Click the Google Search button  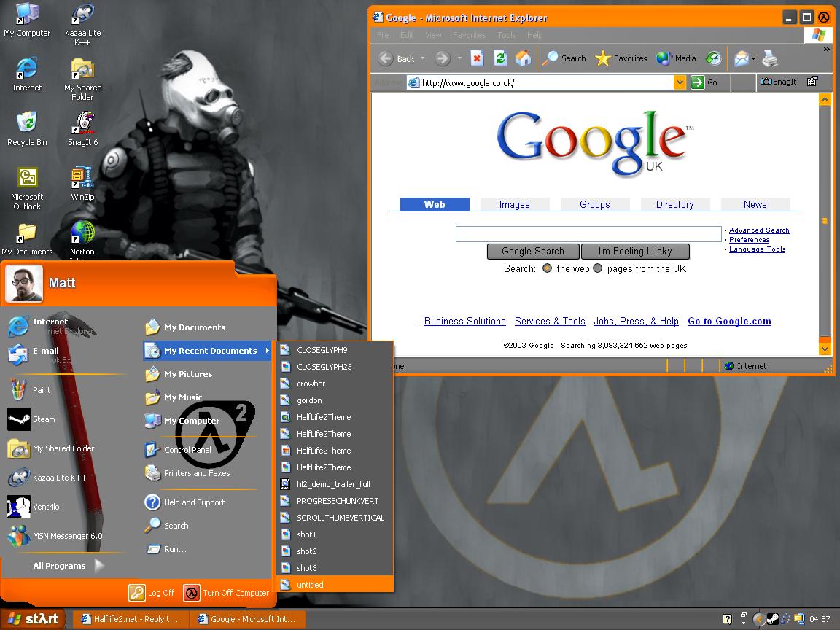point(533,252)
